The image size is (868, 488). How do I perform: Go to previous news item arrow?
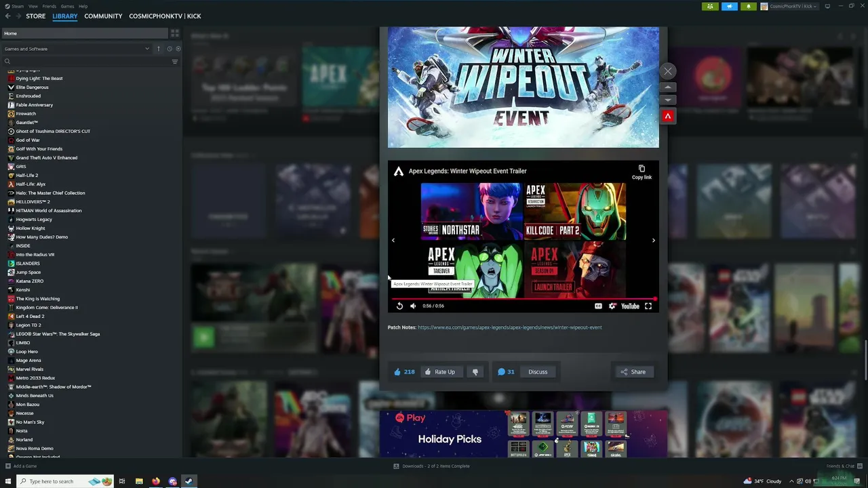668,87
